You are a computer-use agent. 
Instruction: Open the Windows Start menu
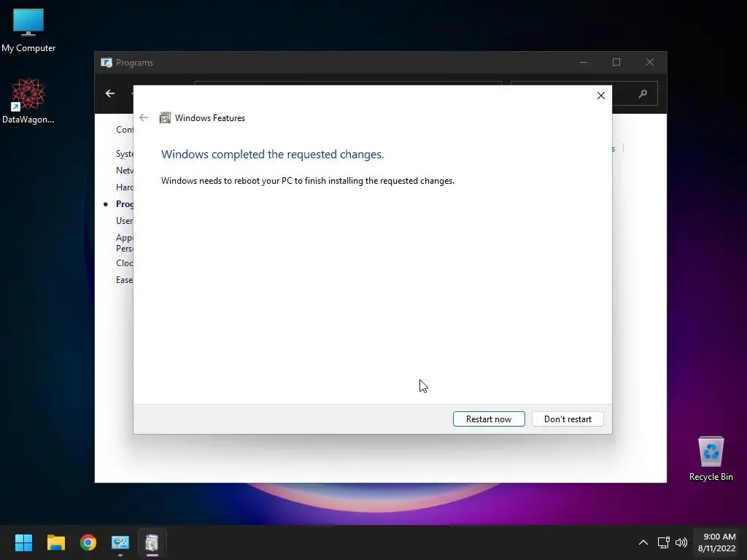(23, 542)
